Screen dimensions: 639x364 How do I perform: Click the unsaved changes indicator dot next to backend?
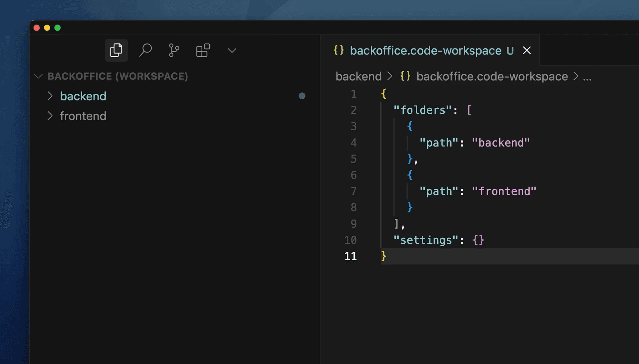coord(302,96)
